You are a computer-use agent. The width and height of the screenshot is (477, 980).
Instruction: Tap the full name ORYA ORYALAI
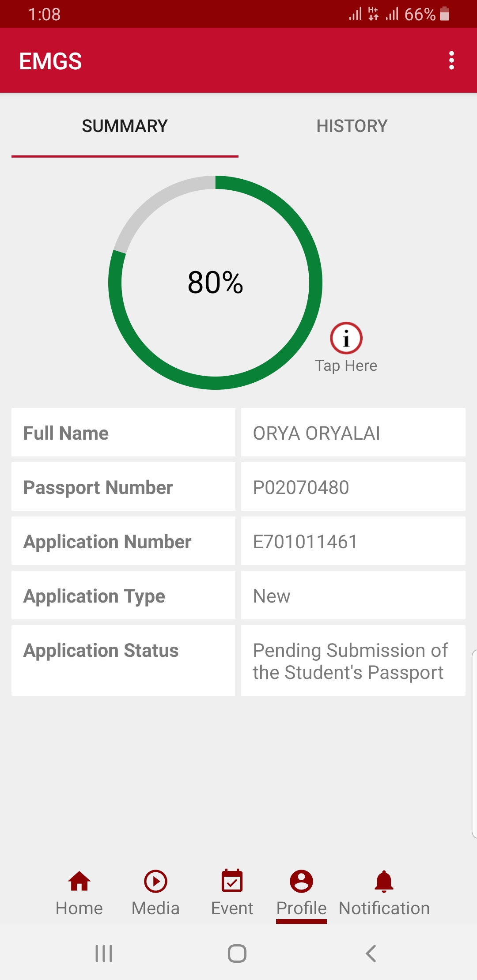316,433
